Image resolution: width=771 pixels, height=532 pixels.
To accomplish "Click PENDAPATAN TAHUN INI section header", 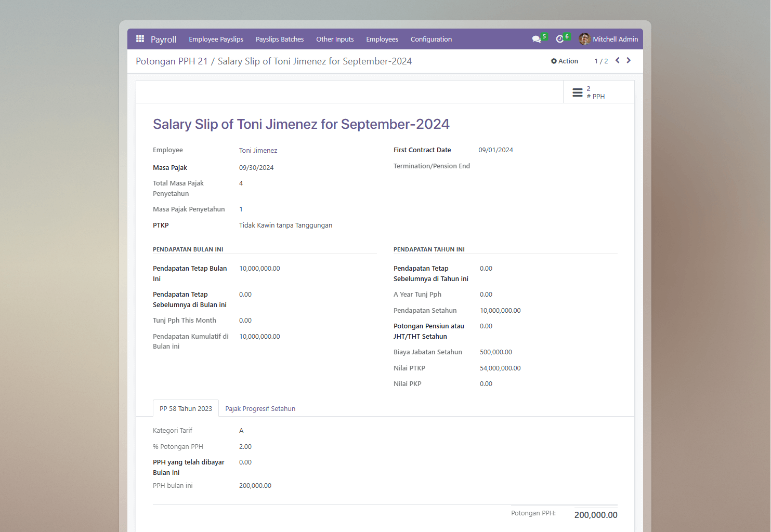I will click(x=429, y=249).
